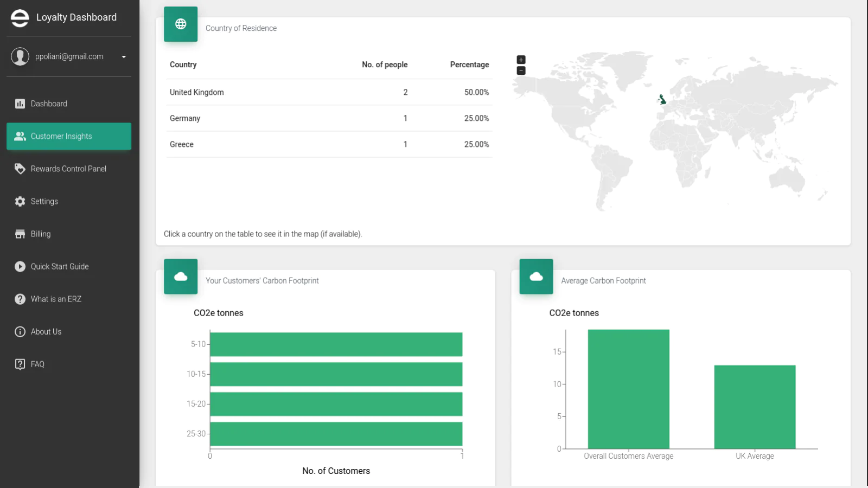The height and width of the screenshot is (488, 868).
Task: Click the user avatar icon
Action: [x=20, y=56]
